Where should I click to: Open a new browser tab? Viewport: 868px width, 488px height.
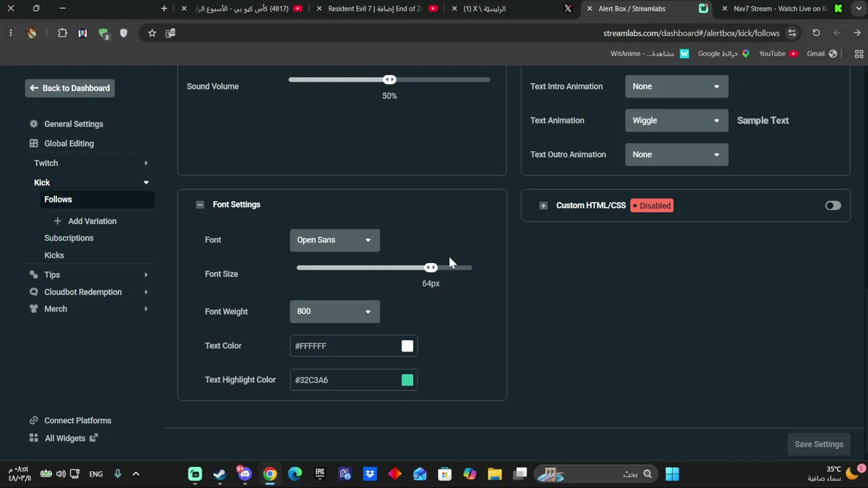click(164, 9)
